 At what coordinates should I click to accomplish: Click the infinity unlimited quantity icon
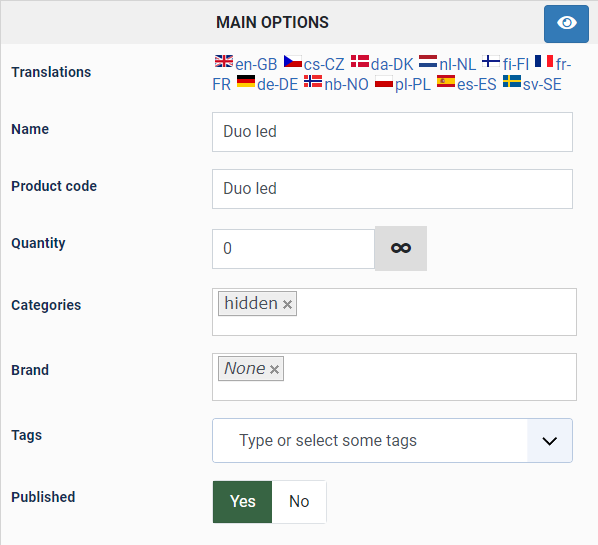point(401,248)
